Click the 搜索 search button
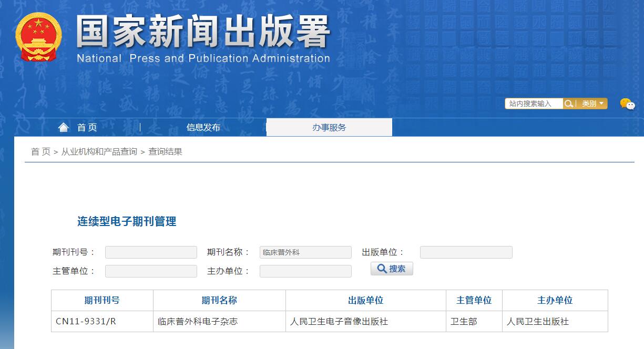The image size is (644, 349). click(x=392, y=269)
